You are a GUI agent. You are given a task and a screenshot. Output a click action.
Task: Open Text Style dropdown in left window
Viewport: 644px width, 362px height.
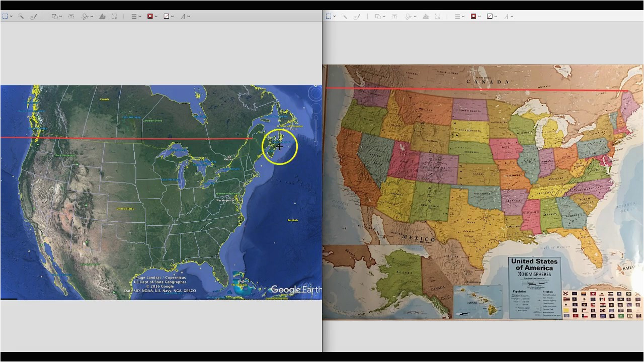(x=185, y=16)
